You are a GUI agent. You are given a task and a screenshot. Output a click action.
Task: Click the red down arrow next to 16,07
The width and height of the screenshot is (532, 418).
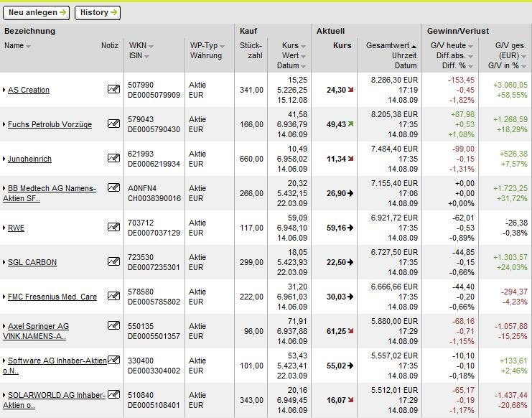(x=351, y=400)
